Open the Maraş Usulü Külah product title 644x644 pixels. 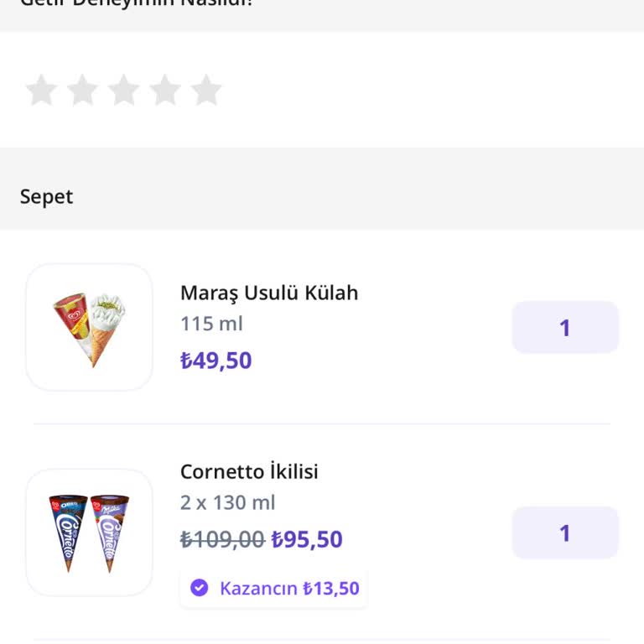tap(269, 293)
